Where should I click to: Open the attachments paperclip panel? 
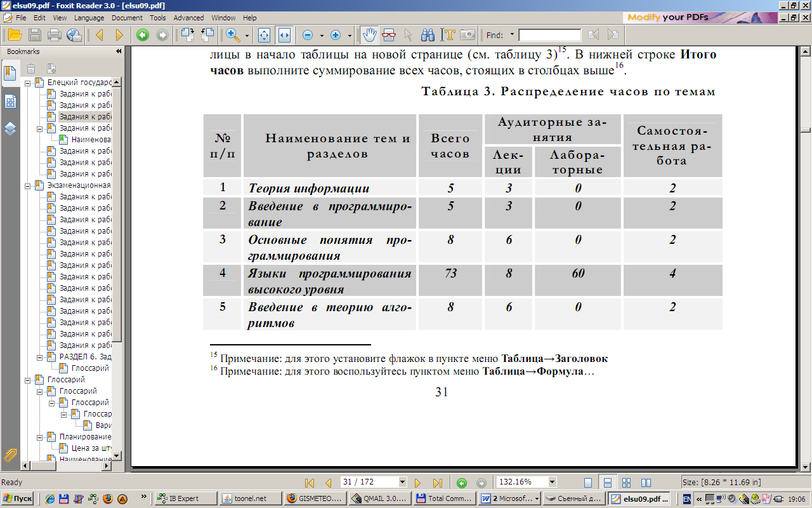(x=10, y=455)
